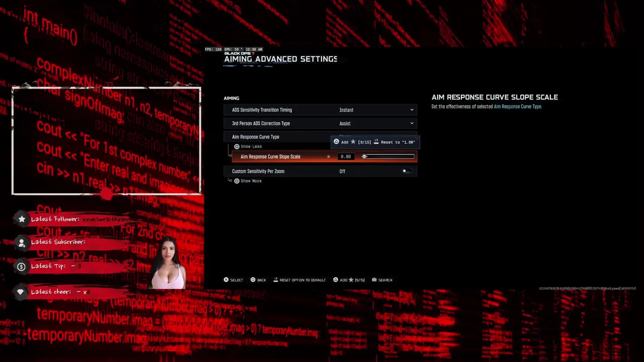This screenshot has width=644, height=362.
Task: Click the 3rd Person ADS Correction Type label
Action: pyautogui.click(x=261, y=123)
